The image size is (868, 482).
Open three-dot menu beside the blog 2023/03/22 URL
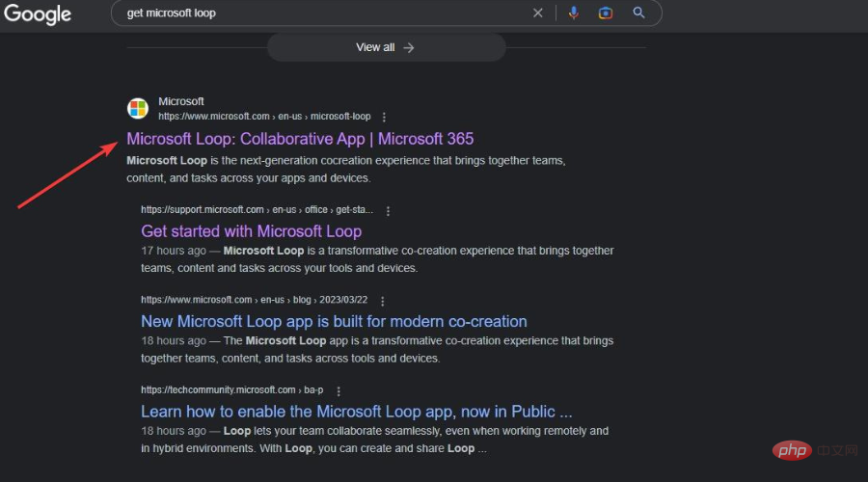(383, 301)
